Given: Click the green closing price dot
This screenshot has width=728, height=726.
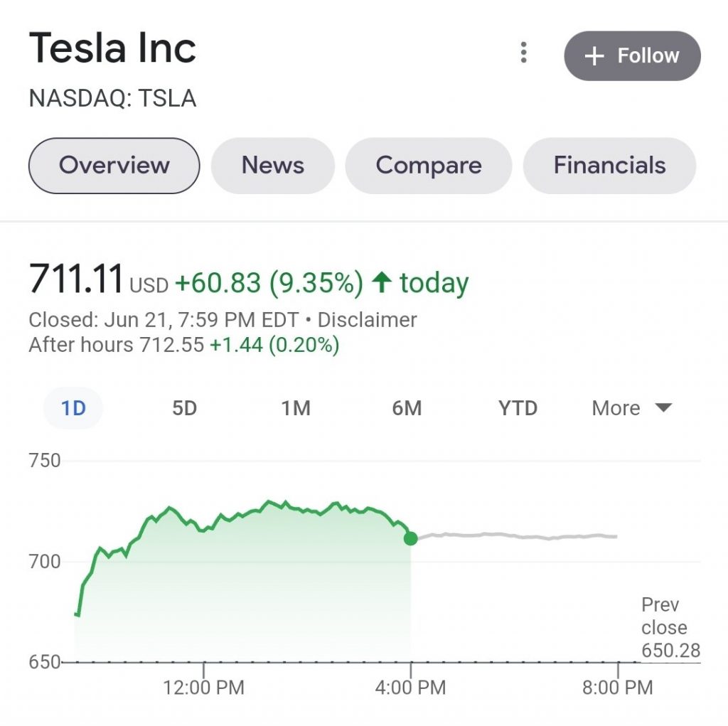Looking at the screenshot, I should (x=410, y=538).
